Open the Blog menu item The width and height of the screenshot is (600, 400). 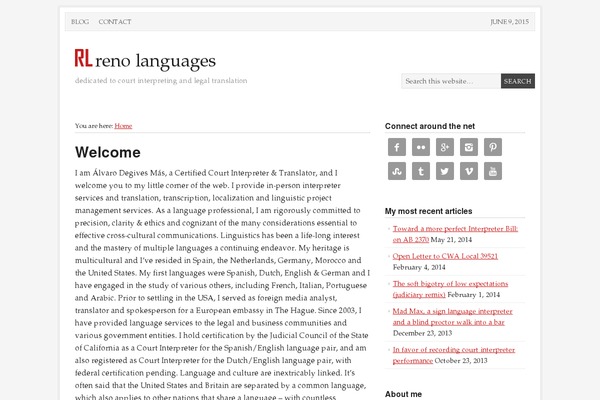(x=81, y=21)
